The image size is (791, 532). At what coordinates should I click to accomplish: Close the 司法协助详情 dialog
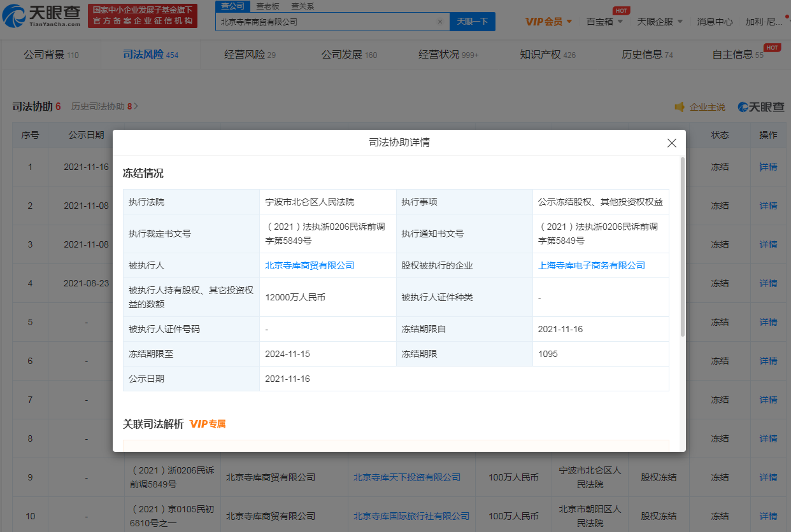671,143
